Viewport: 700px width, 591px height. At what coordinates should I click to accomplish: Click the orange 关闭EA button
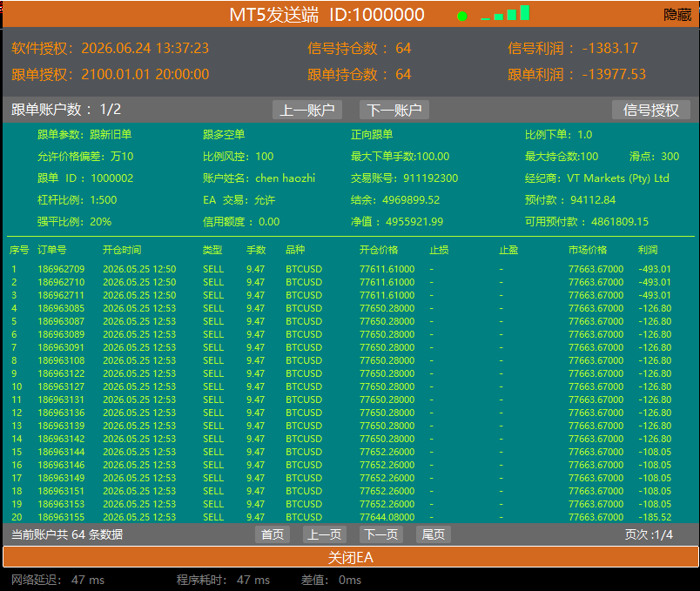351,558
